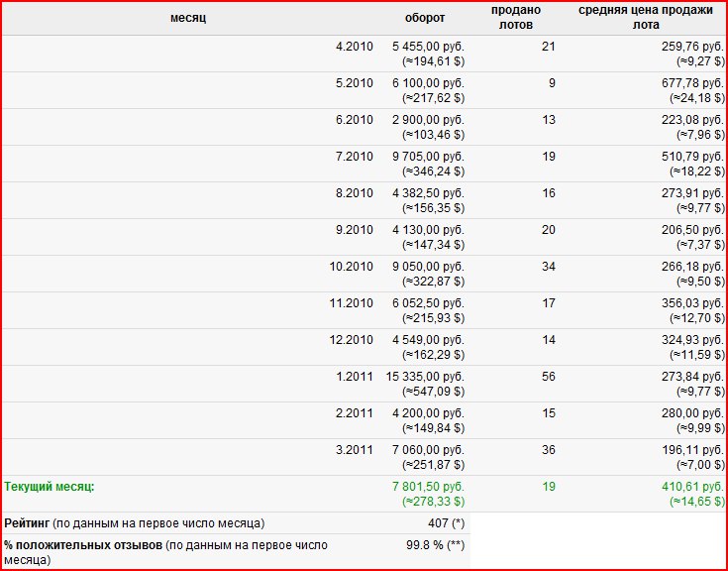Click turnover value 9 705,00 руб.
This screenshot has width=728, height=571.
pyautogui.click(x=428, y=157)
